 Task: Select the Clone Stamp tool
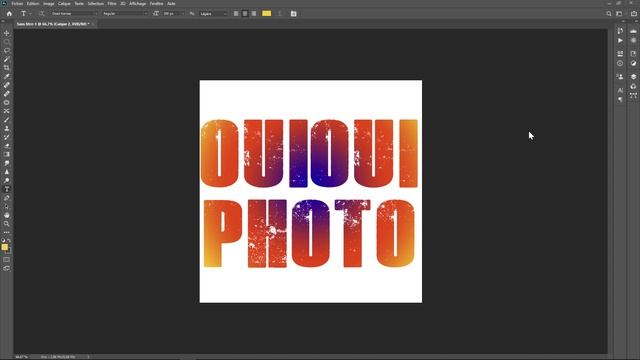(x=7, y=128)
